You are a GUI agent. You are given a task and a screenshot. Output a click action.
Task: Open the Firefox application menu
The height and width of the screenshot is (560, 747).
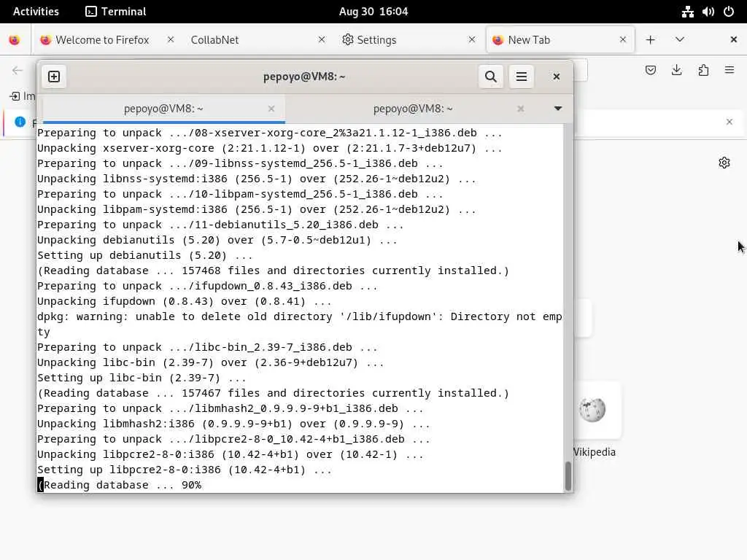pos(729,71)
